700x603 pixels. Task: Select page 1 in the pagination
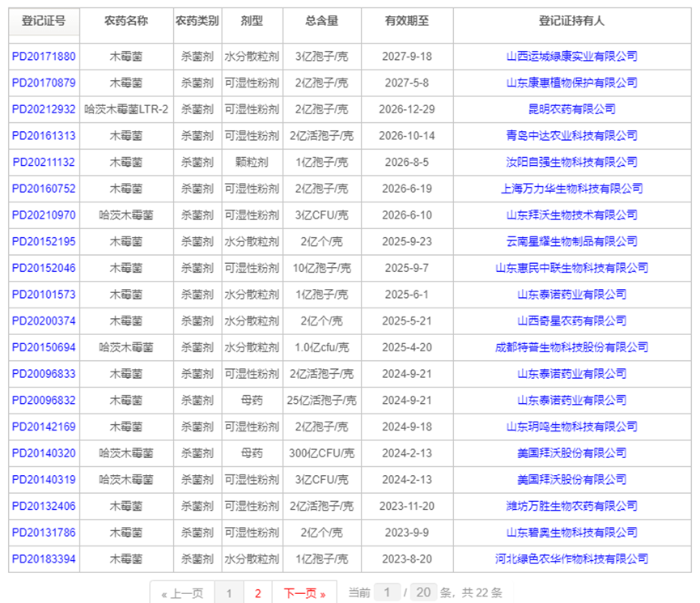pos(229,593)
